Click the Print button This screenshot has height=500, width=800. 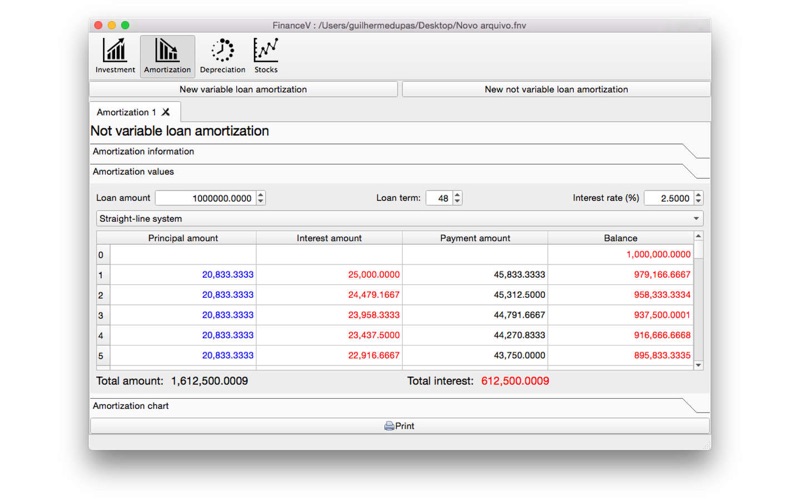399,426
